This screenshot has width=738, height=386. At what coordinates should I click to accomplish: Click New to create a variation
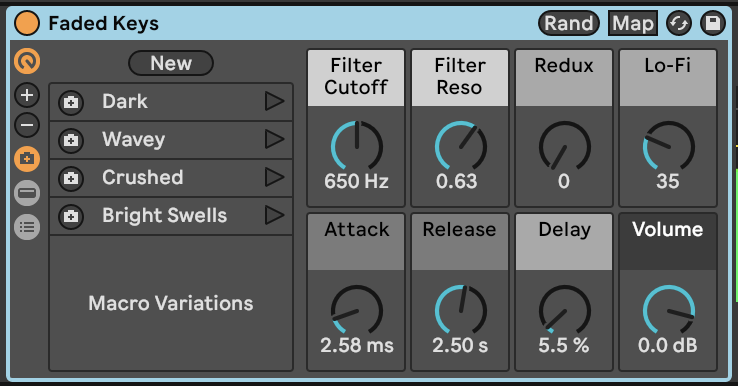171,63
